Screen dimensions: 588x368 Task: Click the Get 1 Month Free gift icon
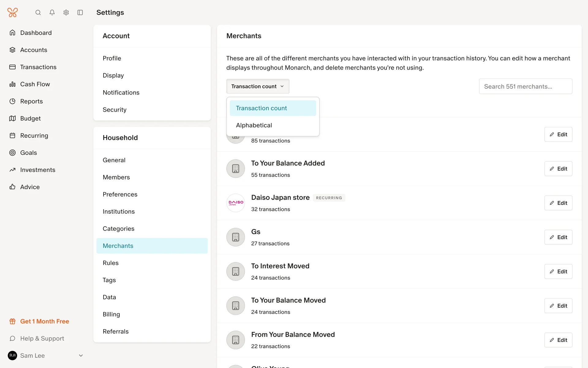tap(13, 321)
